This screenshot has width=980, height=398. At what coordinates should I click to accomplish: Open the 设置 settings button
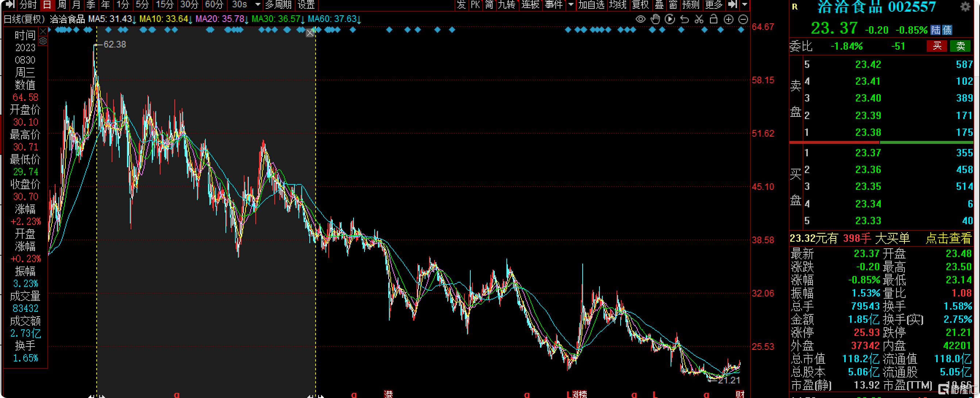coord(306,5)
